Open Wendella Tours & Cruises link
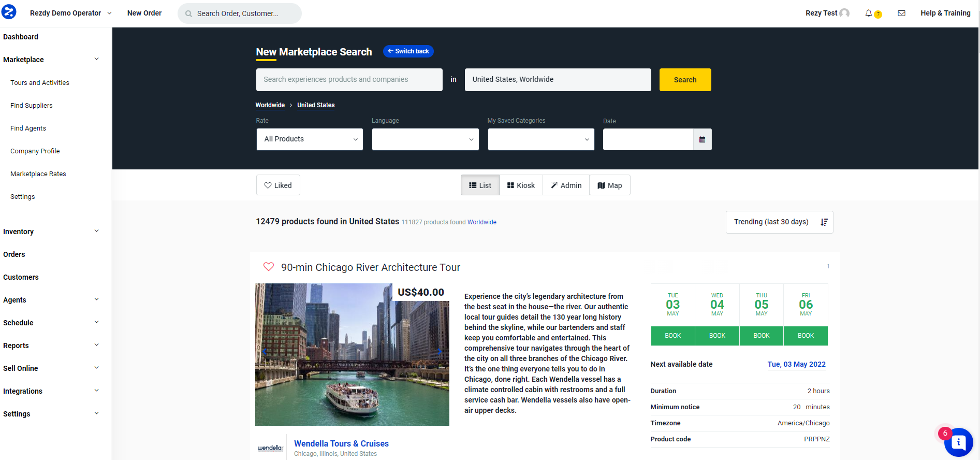 (x=341, y=443)
